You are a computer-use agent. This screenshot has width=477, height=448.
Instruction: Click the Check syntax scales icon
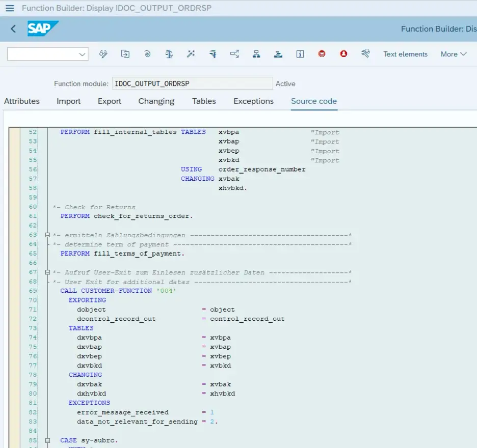[x=169, y=54]
